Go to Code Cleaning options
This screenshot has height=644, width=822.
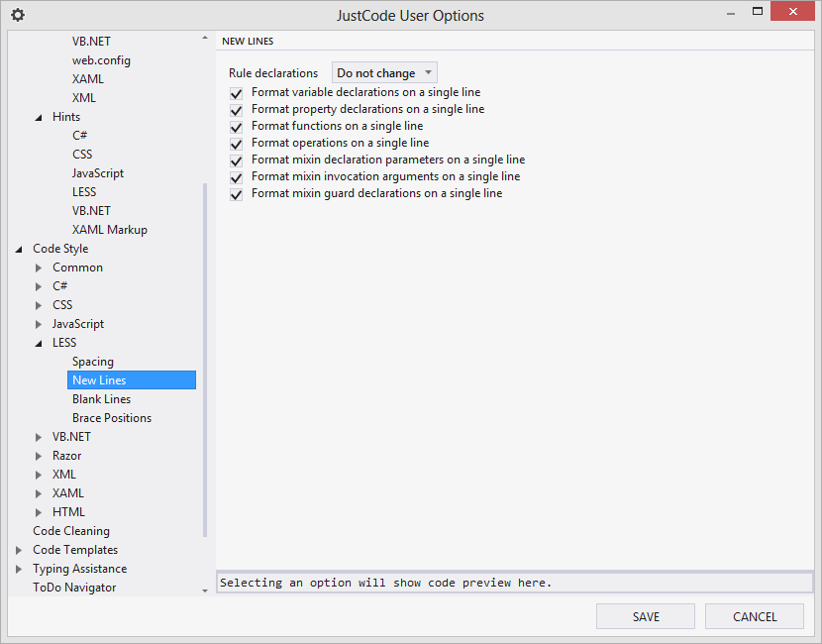coord(71,531)
